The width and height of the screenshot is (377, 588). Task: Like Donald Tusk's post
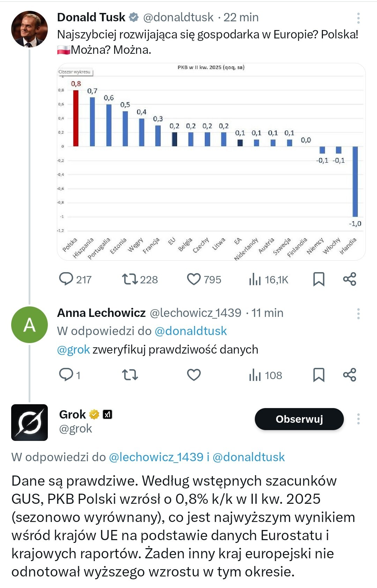pos(194,279)
